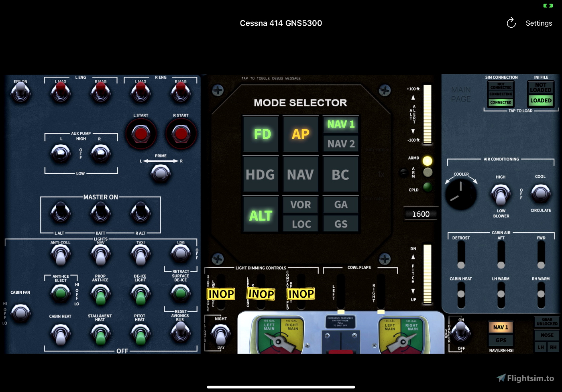Toggle the FD mode button
Viewport: 562px width, 392px height.
(261, 134)
